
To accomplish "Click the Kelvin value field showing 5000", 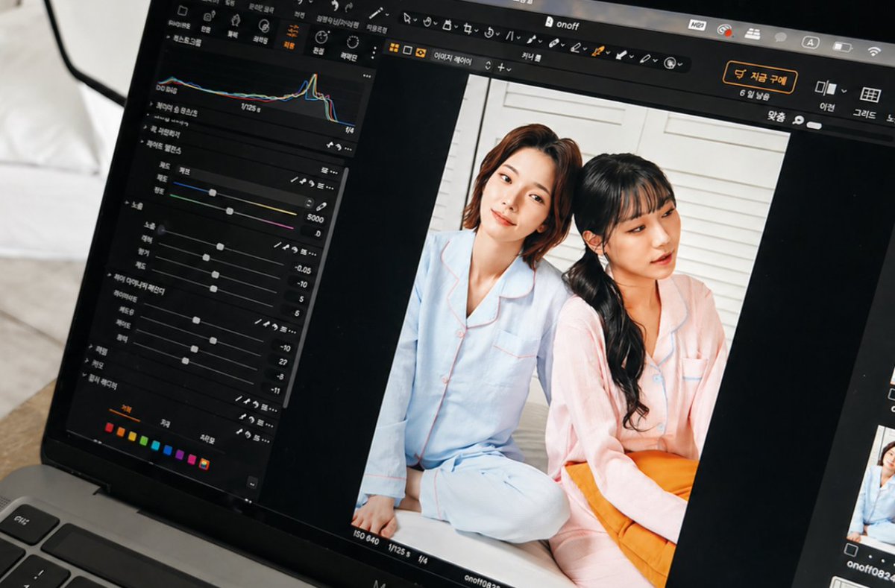I will tap(314, 219).
